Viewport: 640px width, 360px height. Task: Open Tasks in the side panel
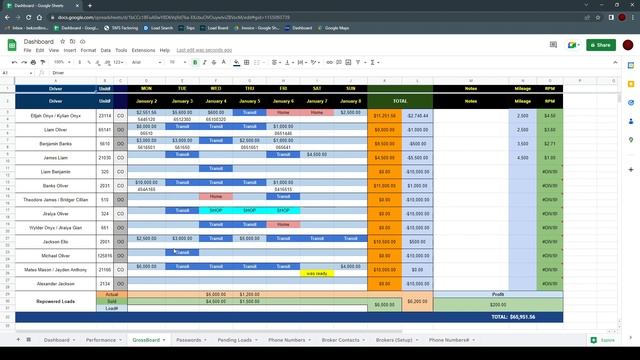pos(631,102)
